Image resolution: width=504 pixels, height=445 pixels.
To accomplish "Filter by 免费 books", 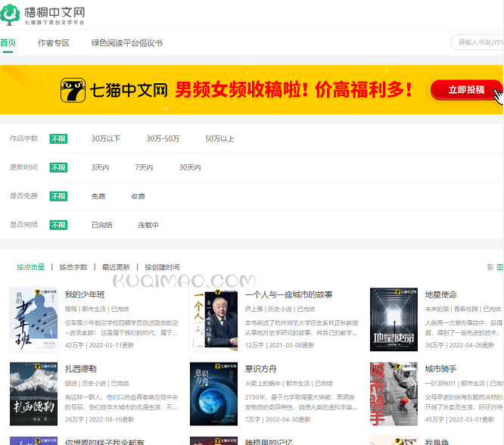I will (x=98, y=196).
